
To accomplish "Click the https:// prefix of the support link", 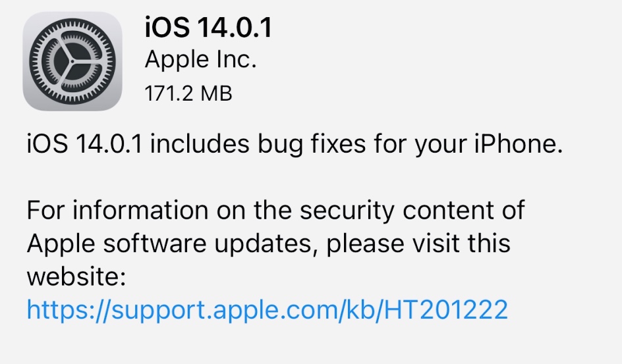I will click(69, 310).
